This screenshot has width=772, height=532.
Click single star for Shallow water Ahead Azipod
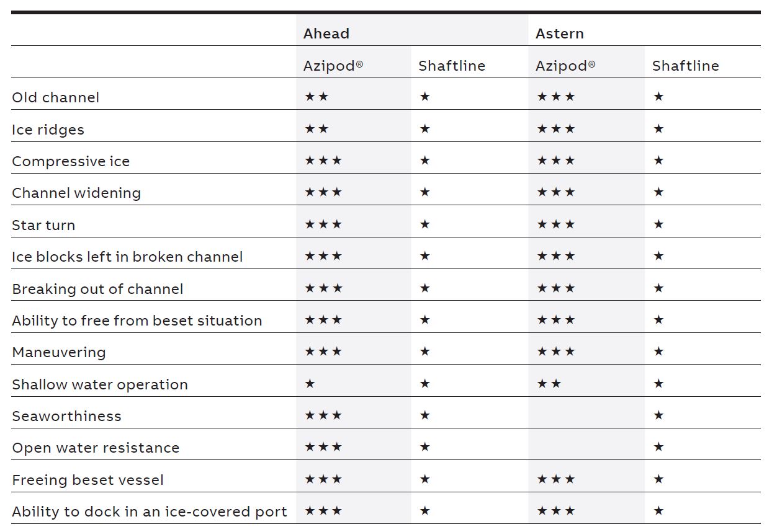click(310, 384)
